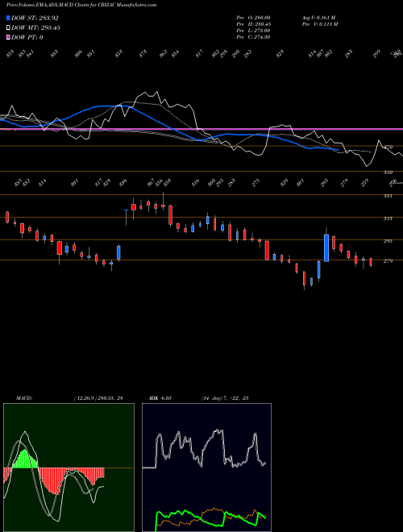
Task: Click the white DOW MT legend swatch
Action: [8, 27]
